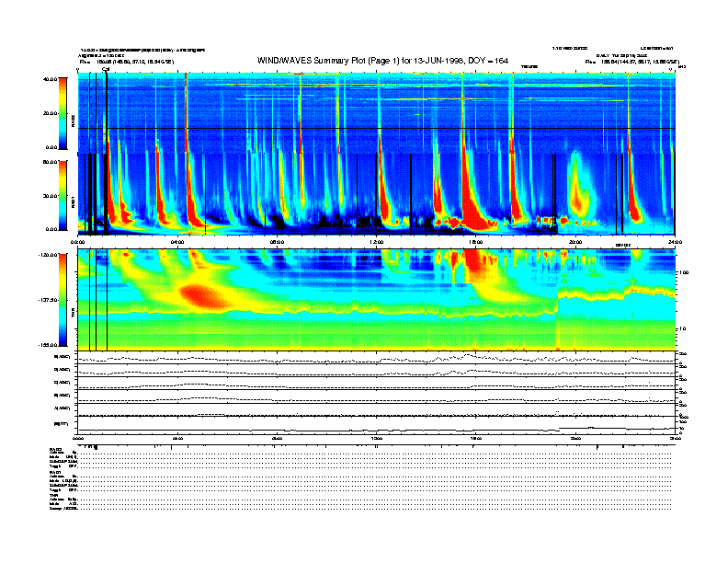
Task: Click the 20.00 tick on RAD2 color scale
Action: pyautogui.click(x=50, y=113)
